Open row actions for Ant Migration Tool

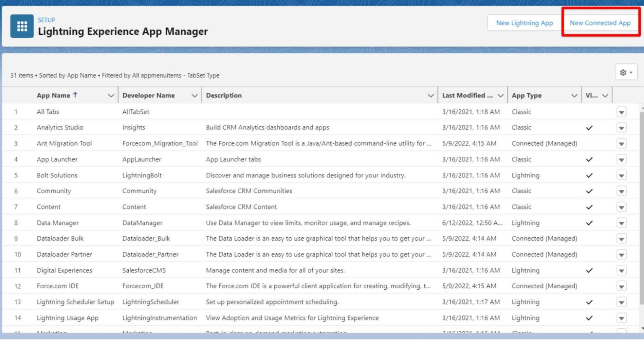coord(621,144)
